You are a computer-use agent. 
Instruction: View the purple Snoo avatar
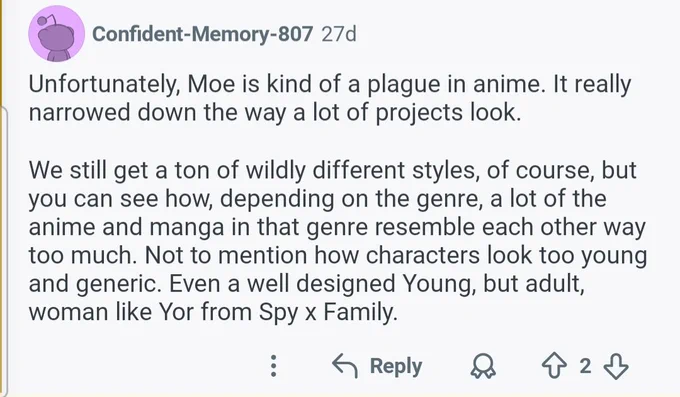pos(56,34)
